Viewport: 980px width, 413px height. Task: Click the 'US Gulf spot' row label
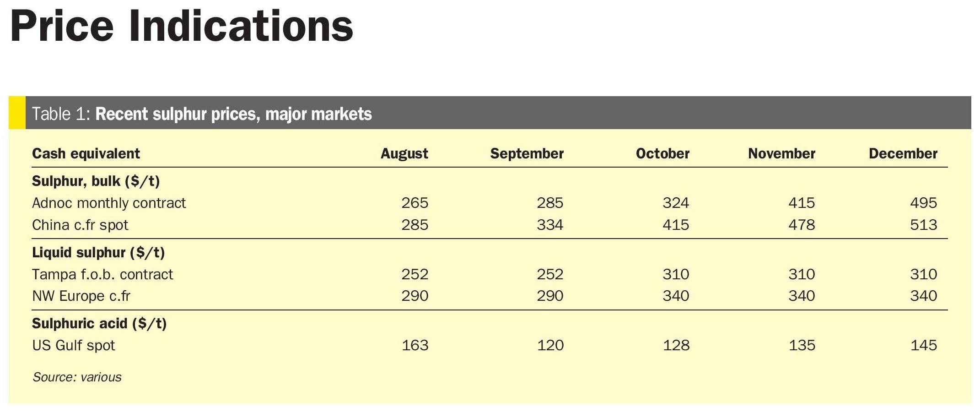(73, 345)
